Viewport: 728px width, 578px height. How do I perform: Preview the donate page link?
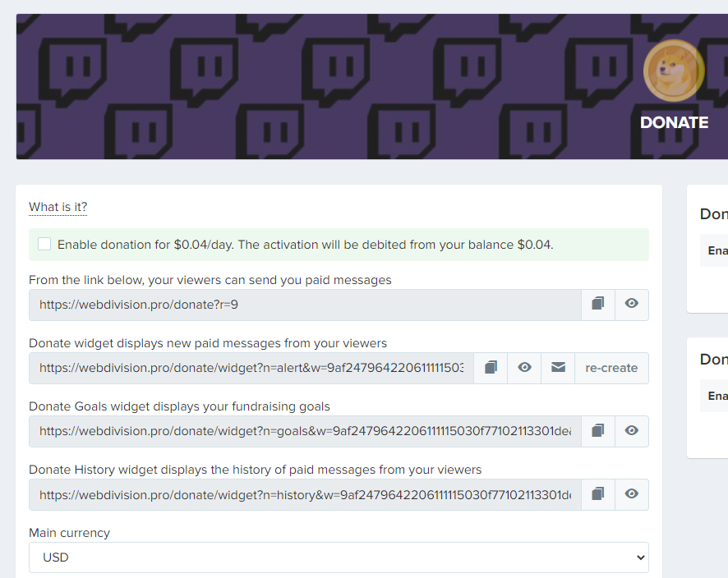pos(631,304)
